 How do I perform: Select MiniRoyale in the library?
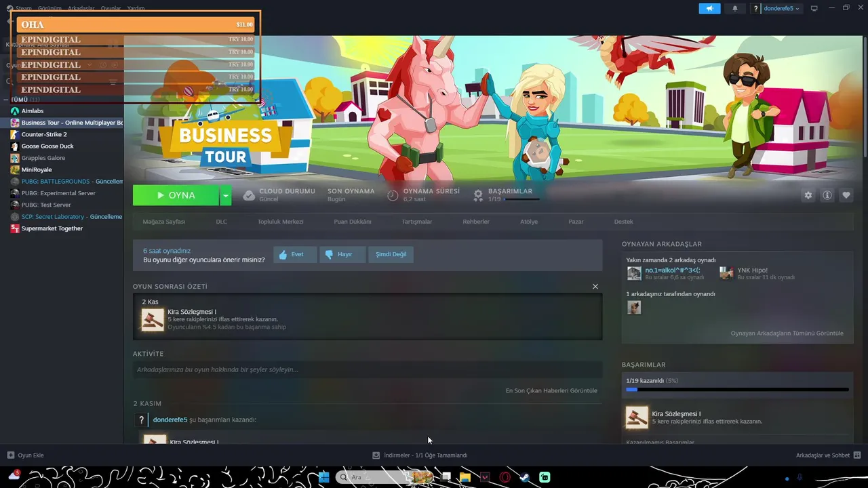pos(37,169)
